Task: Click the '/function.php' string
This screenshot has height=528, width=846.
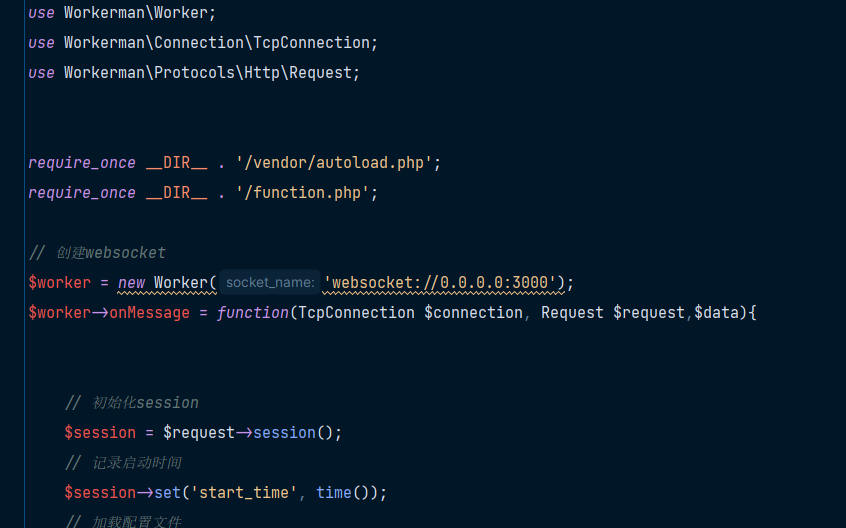Action: pyautogui.click(x=303, y=193)
